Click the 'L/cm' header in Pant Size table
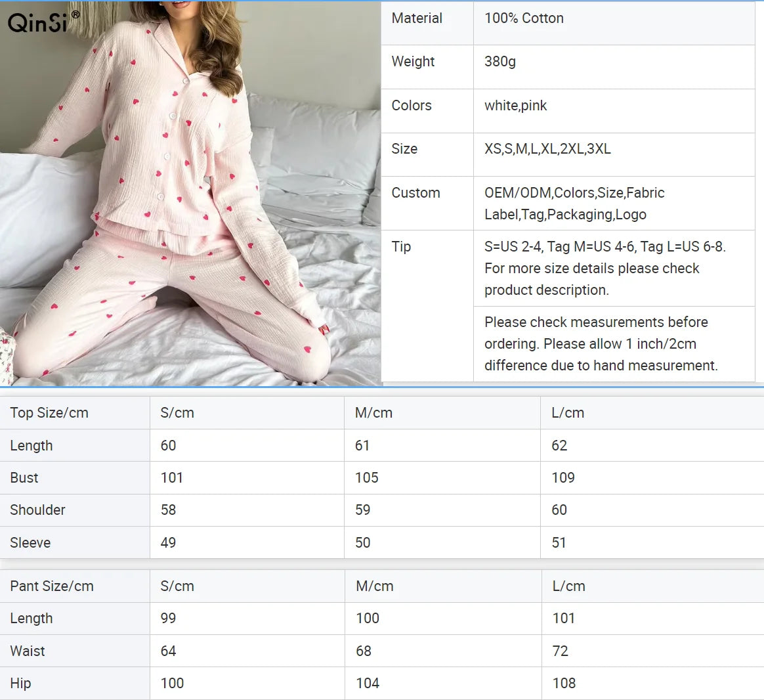 pyautogui.click(x=569, y=586)
